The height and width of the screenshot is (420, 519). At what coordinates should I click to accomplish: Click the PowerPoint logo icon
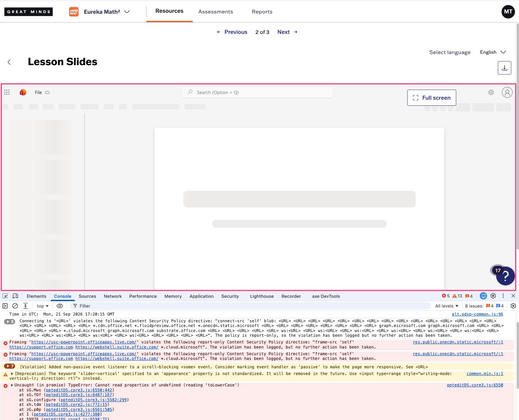click(23, 92)
